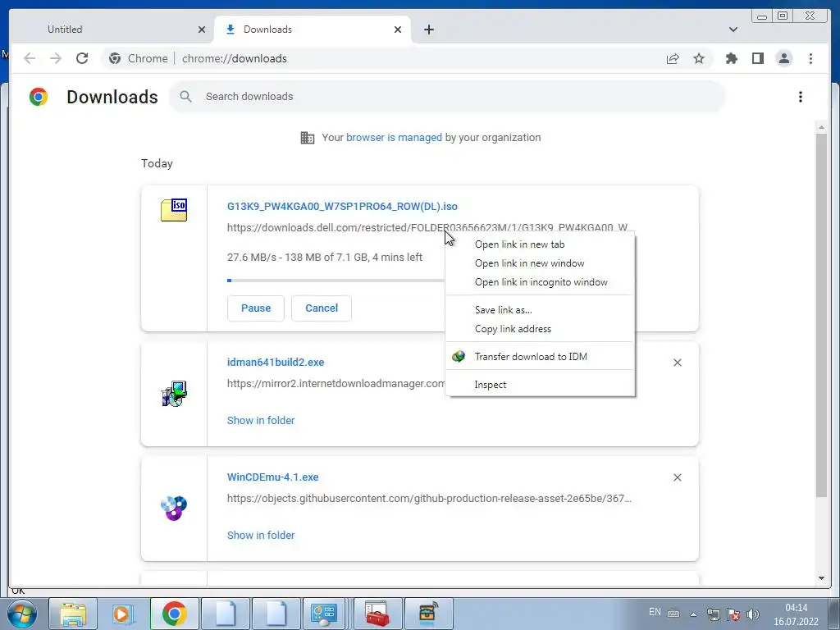
Task: Click the Action Center flag tray icon
Action: pos(733,614)
